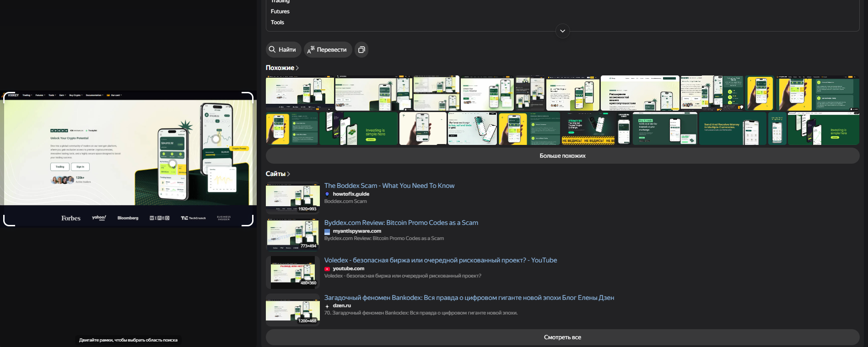Open similar image with Russian headline text

click(x=640, y=93)
